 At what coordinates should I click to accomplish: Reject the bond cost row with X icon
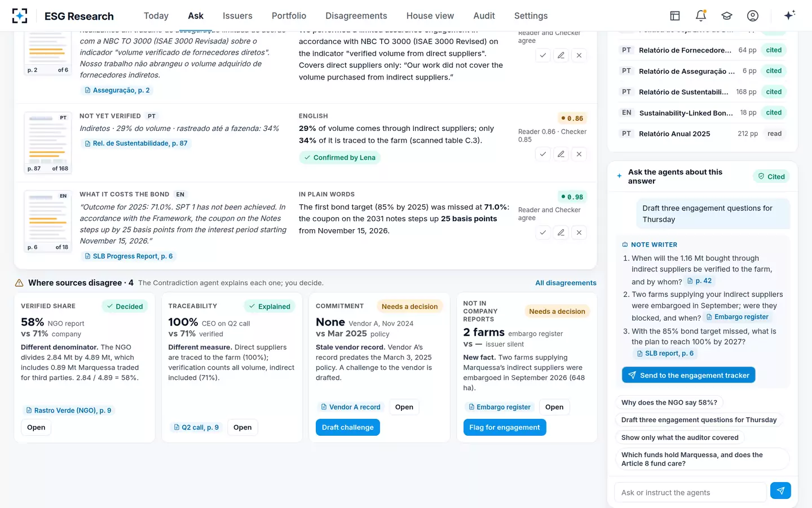(x=579, y=233)
